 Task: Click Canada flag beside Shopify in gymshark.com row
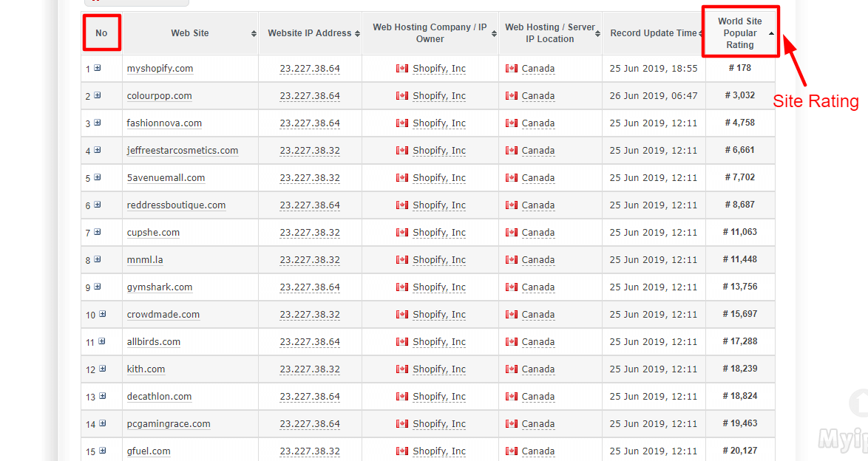402,287
